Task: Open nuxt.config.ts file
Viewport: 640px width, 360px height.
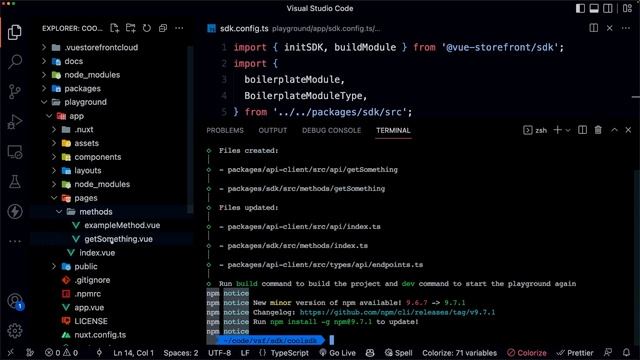Action: click(x=100, y=335)
